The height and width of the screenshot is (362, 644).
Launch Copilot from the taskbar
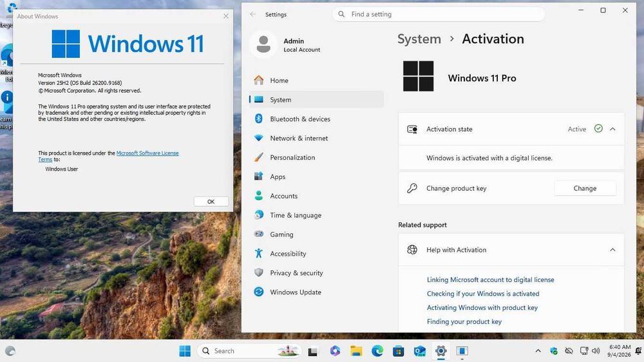(335, 351)
